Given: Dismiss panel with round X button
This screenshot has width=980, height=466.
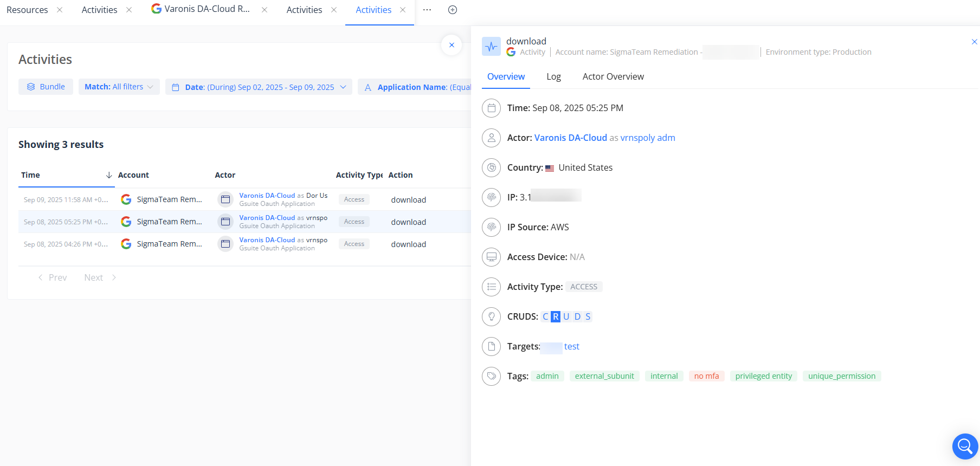Looking at the screenshot, I should pyautogui.click(x=452, y=45).
